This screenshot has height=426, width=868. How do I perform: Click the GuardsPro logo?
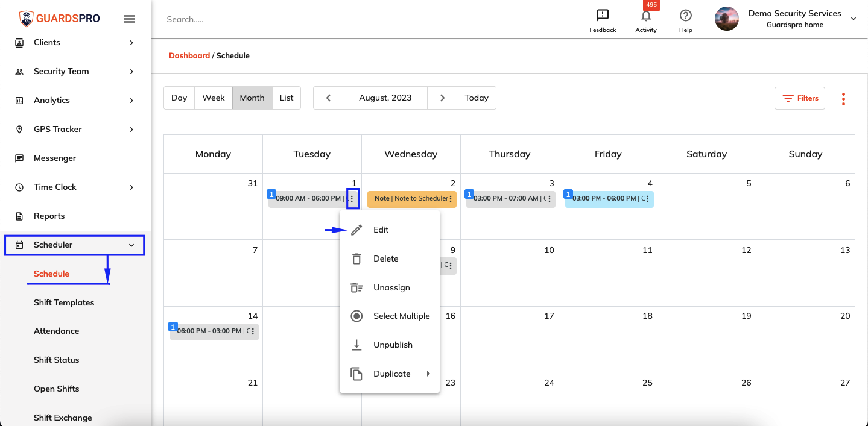pyautogui.click(x=59, y=17)
